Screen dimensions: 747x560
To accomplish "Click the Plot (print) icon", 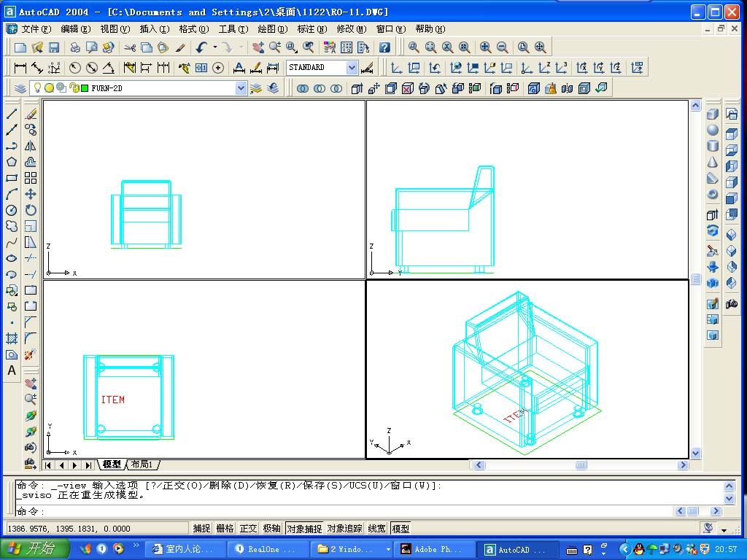I will 75,47.
